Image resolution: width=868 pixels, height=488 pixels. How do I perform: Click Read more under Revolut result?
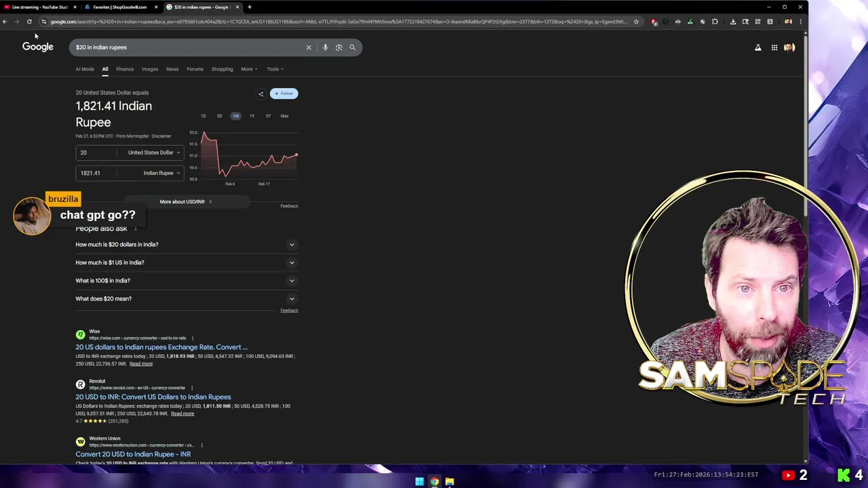pyautogui.click(x=182, y=413)
